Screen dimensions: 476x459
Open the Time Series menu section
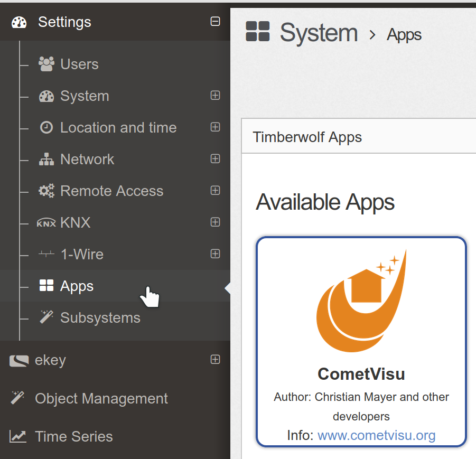tap(74, 436)
